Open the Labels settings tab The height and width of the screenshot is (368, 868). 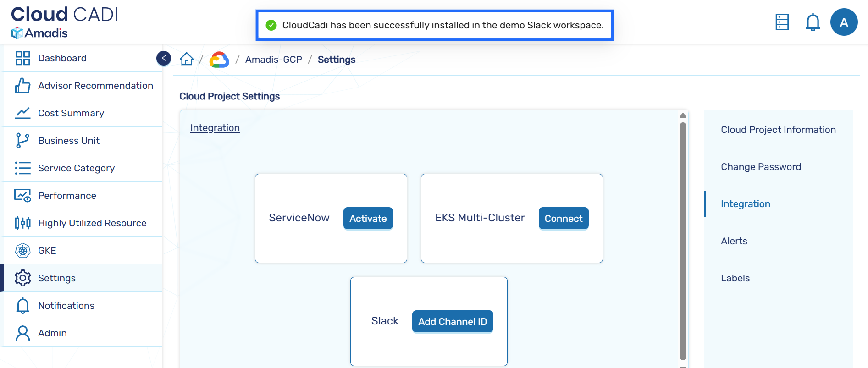click(735, 278)
